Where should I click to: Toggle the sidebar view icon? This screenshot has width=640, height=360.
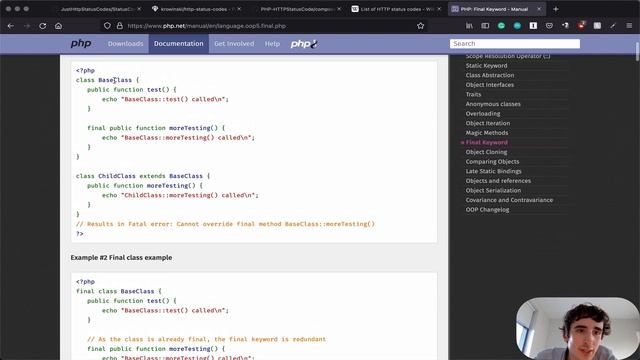(x=485, y=26)
